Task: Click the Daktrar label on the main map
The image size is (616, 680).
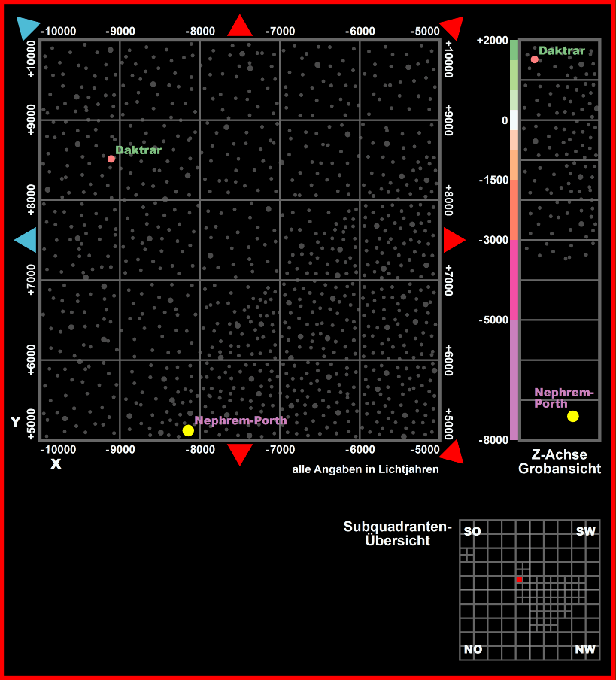Action: 138,150
